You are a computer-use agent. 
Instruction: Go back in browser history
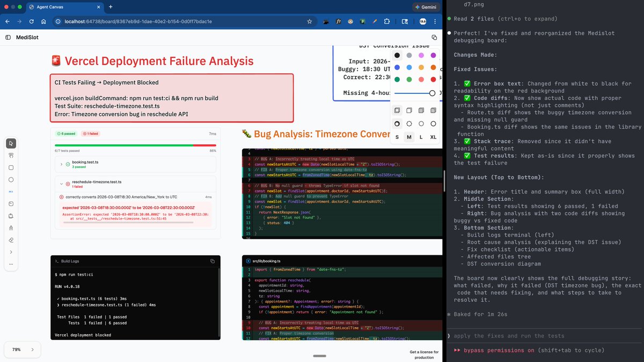[8, 21]
